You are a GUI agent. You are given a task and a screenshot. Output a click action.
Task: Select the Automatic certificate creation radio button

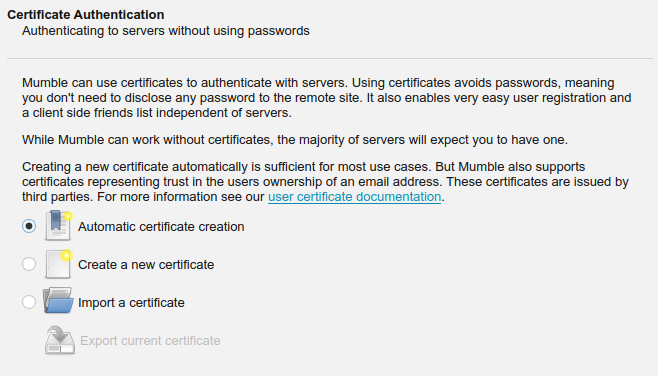pyautogui.click(x=29, y=226)
